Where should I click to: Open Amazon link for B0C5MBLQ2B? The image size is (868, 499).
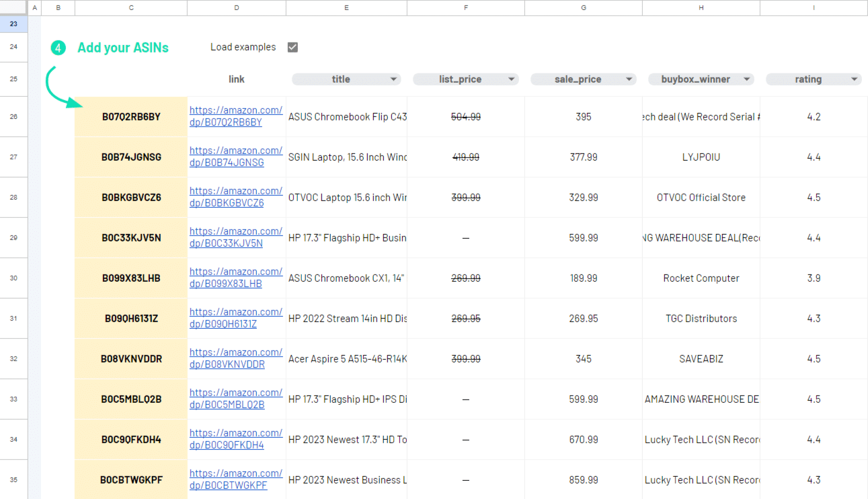(236, 399)
